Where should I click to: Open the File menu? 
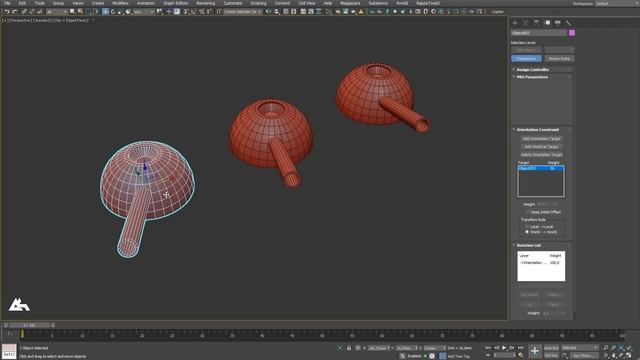[7, 3]
